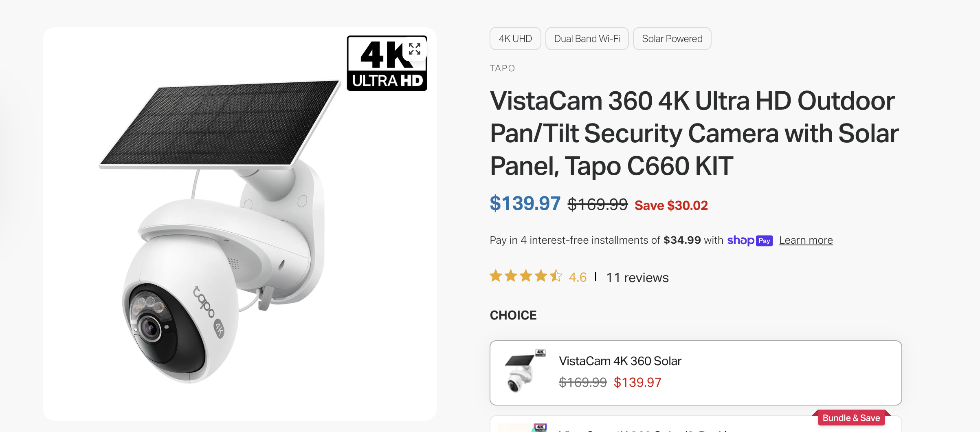Click the fullscreen expand icon on product image
This screenshot has width=980, height=432.
[415, 49]
